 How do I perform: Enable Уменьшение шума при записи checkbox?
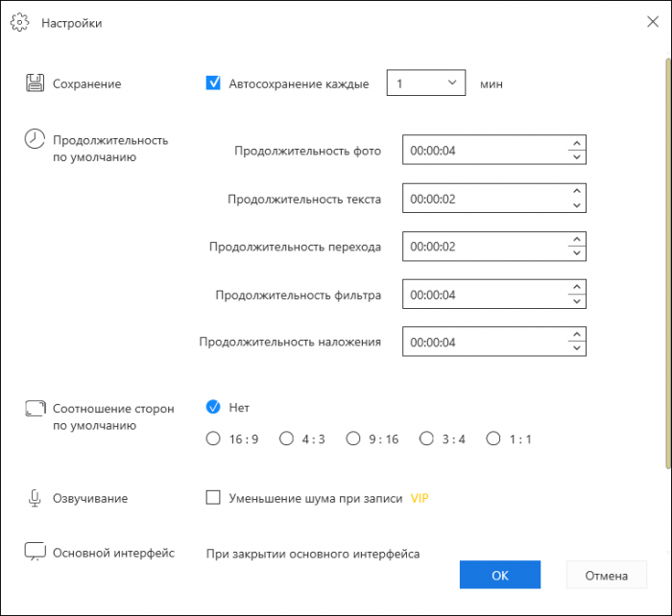pyautogui.click(x=213, y=498)
